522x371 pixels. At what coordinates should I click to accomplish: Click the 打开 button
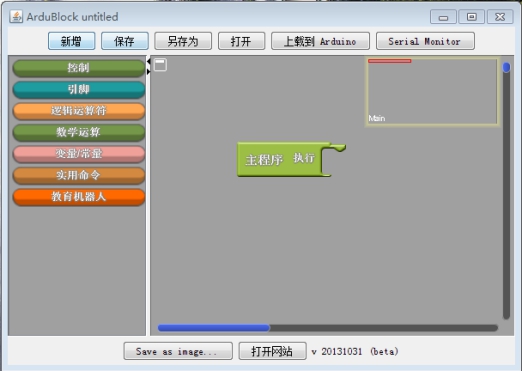coord(242,41)
